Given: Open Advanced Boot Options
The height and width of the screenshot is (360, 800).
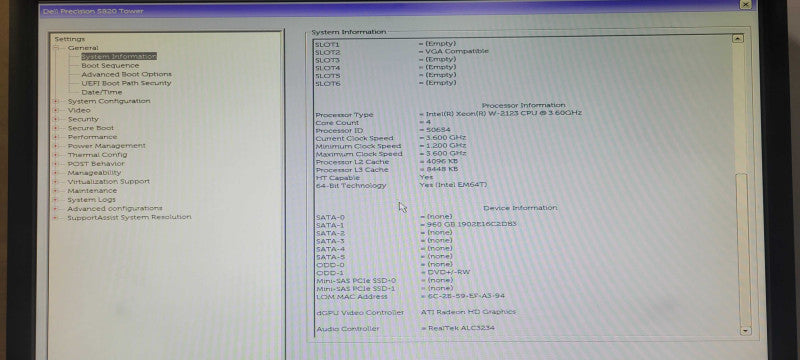Looking at the screenshot, I should 126,74.
